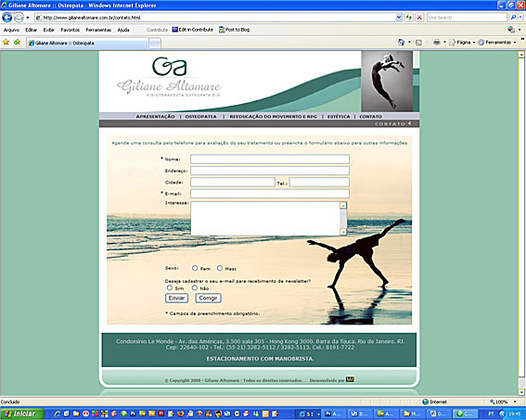Click the Refresh page icon
This screenshot has height=420, width=526.
coord(409,18)
